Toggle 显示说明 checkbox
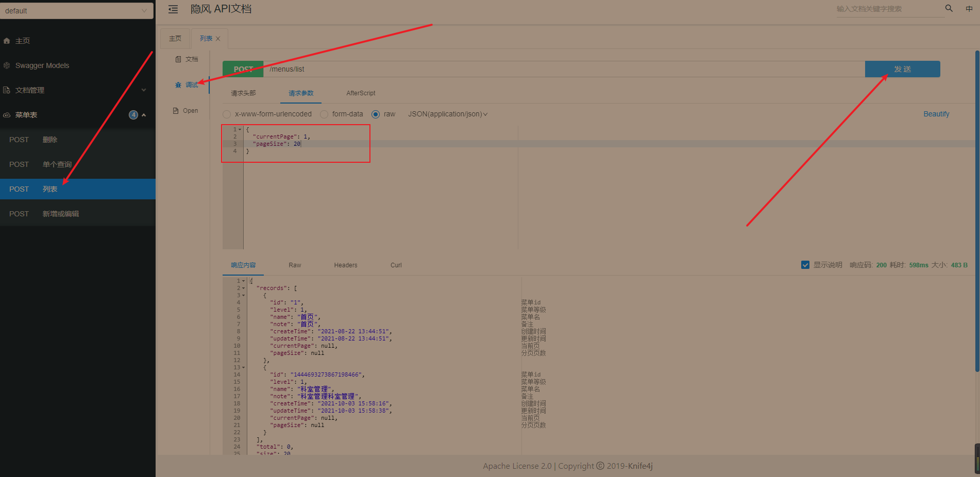 805,265
